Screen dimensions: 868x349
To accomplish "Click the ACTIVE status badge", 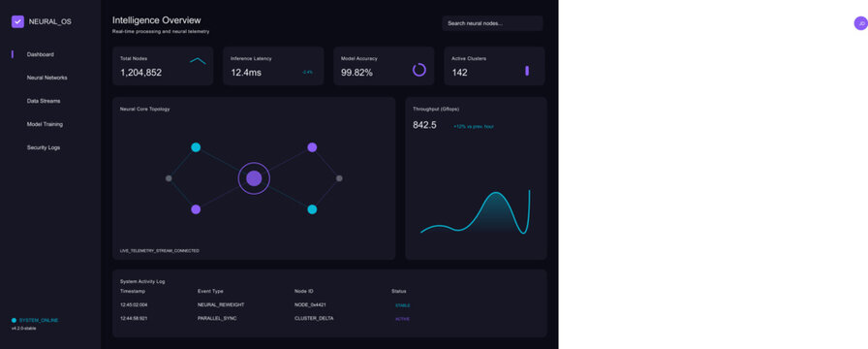I will [x=402, y=319].
